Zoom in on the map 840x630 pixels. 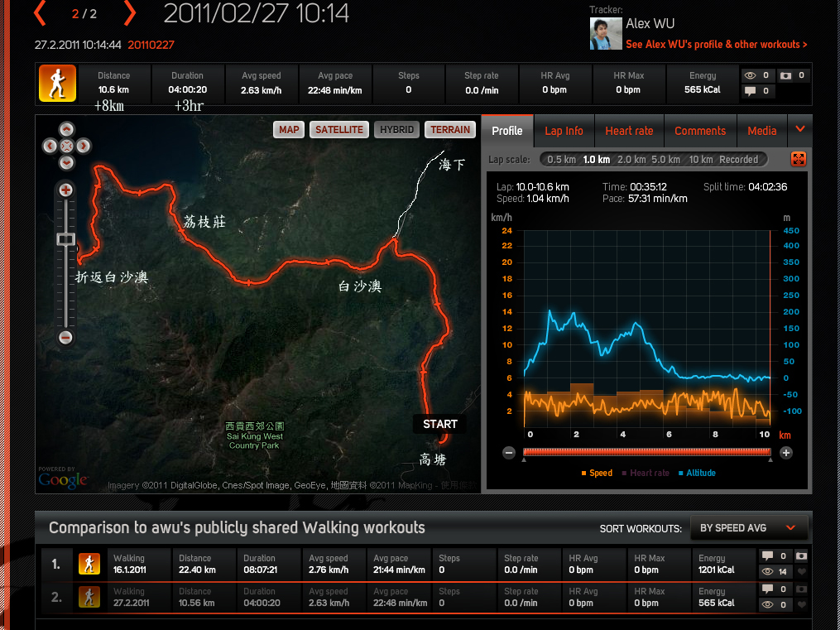[66, 190]
